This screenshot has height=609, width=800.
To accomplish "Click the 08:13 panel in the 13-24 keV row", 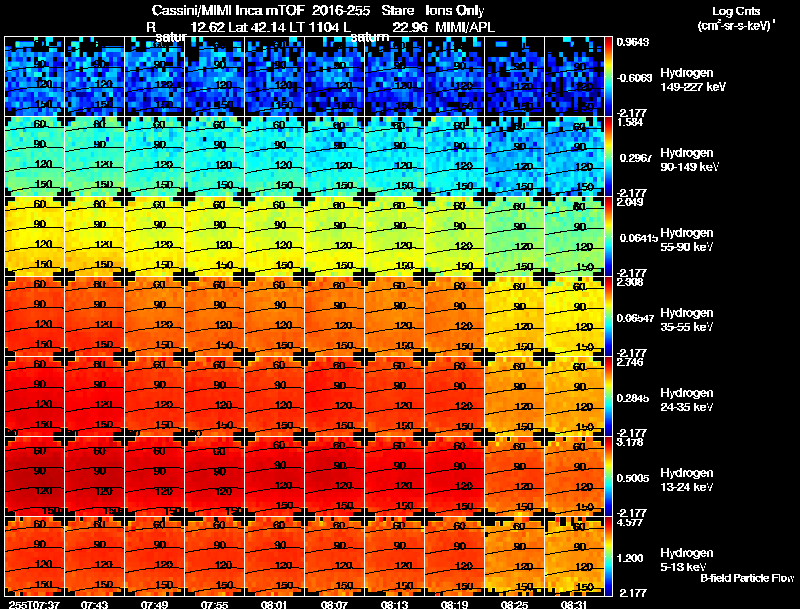I will click(394, 476).
